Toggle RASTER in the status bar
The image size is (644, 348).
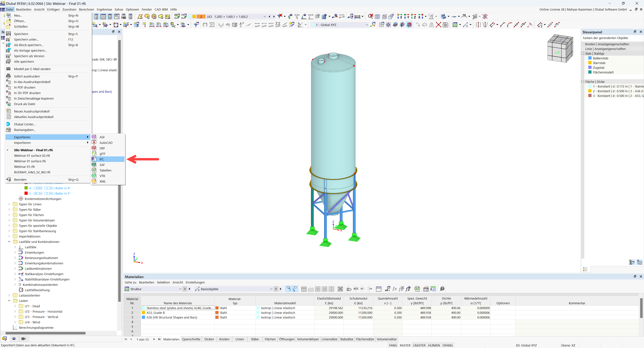(405, 345)
